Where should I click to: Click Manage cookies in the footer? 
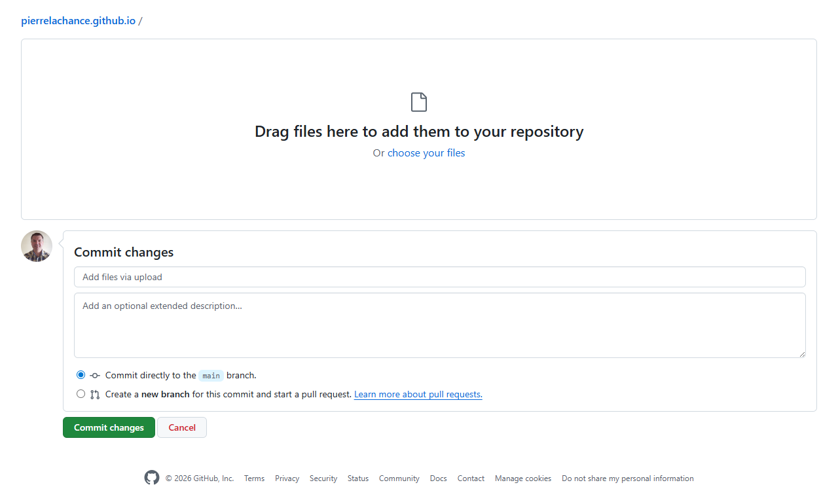pyautogui.click(x=523, y=478)
